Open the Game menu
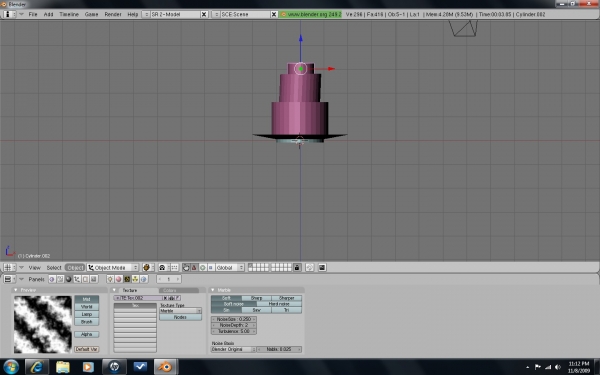The height and width of the screenshot is (375, 600). point(91,14)
